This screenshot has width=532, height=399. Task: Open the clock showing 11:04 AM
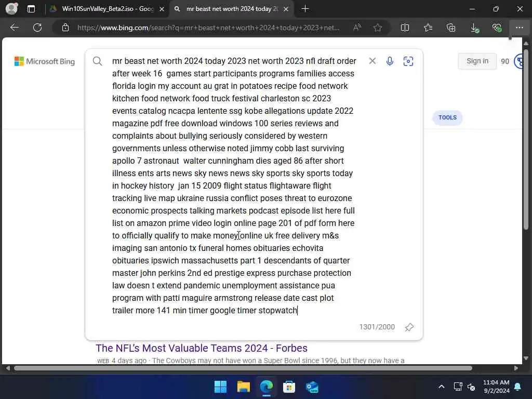(496, 387)
